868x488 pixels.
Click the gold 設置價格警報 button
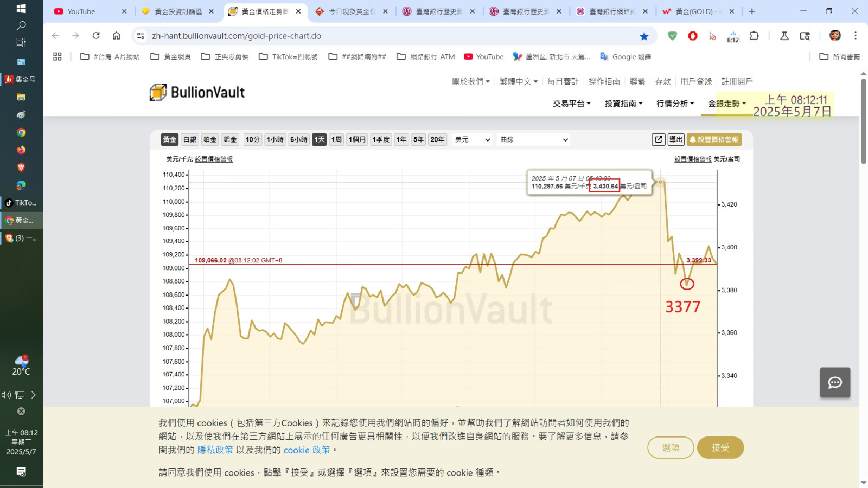714,139
